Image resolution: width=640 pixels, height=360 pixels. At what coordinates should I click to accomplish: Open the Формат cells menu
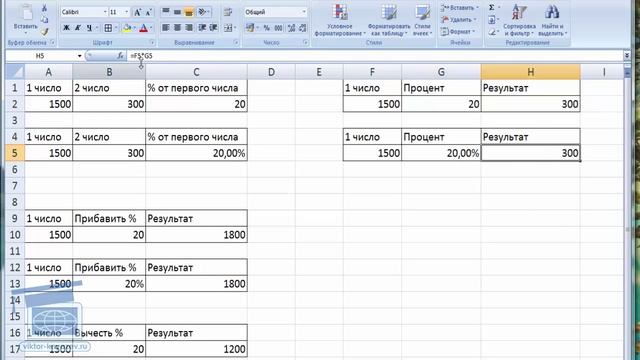pos(458,31)
